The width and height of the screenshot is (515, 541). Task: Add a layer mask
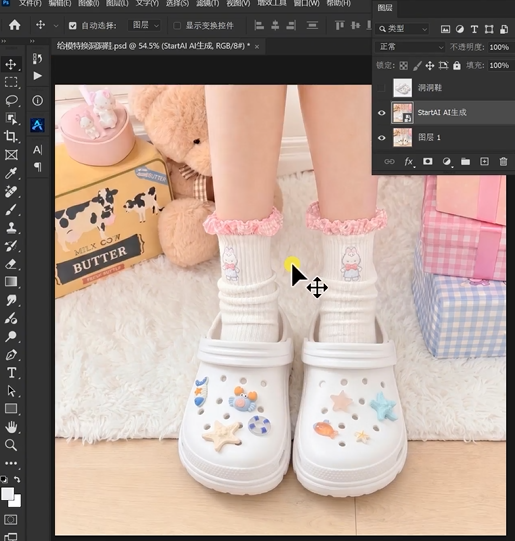tap(428, 161)
